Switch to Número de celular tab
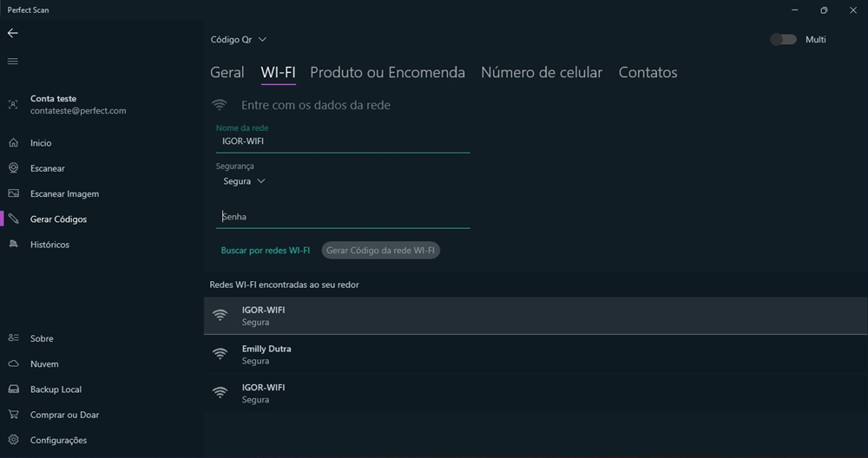This screenshot has width=868, height=458. pyautogui.click(x=542, y=73)
